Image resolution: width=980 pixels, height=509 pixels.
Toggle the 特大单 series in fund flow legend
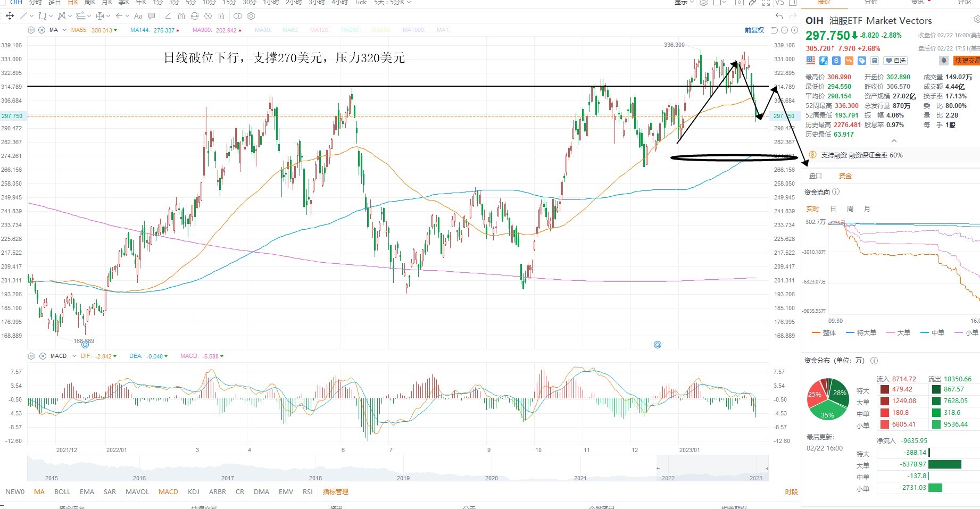(861, 332)
